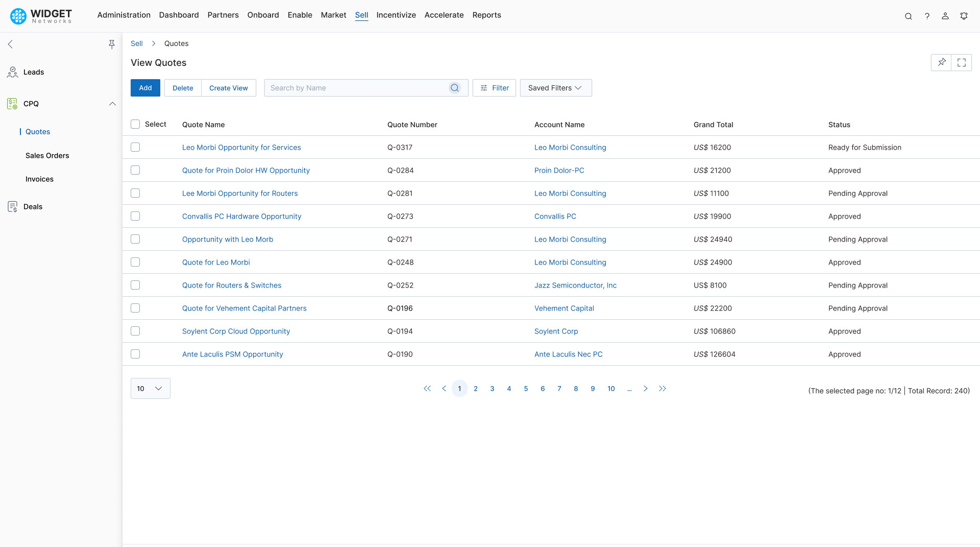Image resolution: width=980 pixels, height=547 pixels.
Task: Check the Soylent Corp Cloud Opportunity row
Action: [135, 331]
